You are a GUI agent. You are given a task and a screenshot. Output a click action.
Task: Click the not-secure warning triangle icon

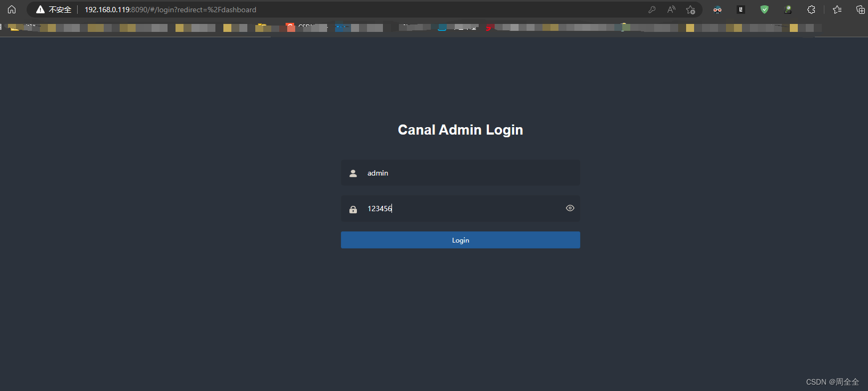click(40, 10)
